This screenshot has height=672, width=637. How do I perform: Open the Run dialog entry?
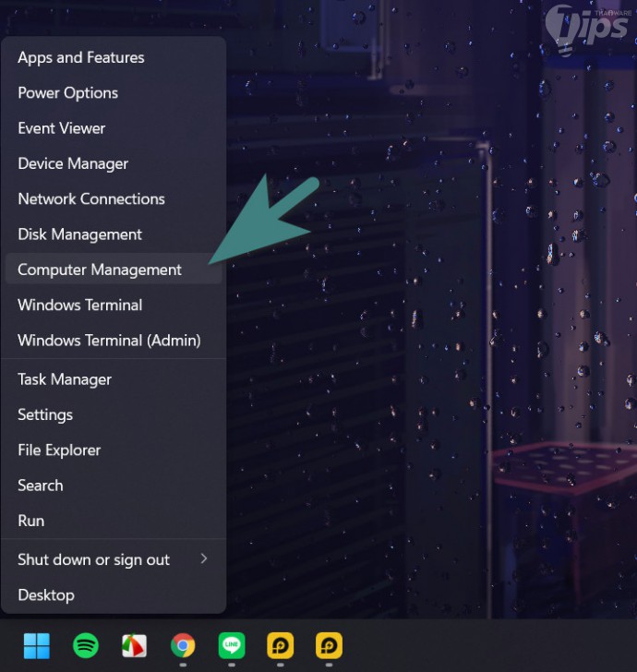pyautogui.click(x=114, y=521)
